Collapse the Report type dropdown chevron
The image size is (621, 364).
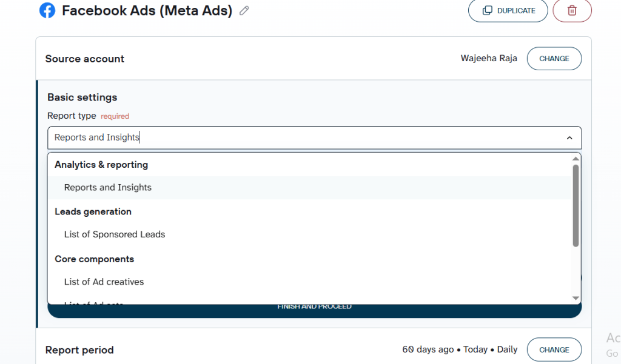point(569,137)
